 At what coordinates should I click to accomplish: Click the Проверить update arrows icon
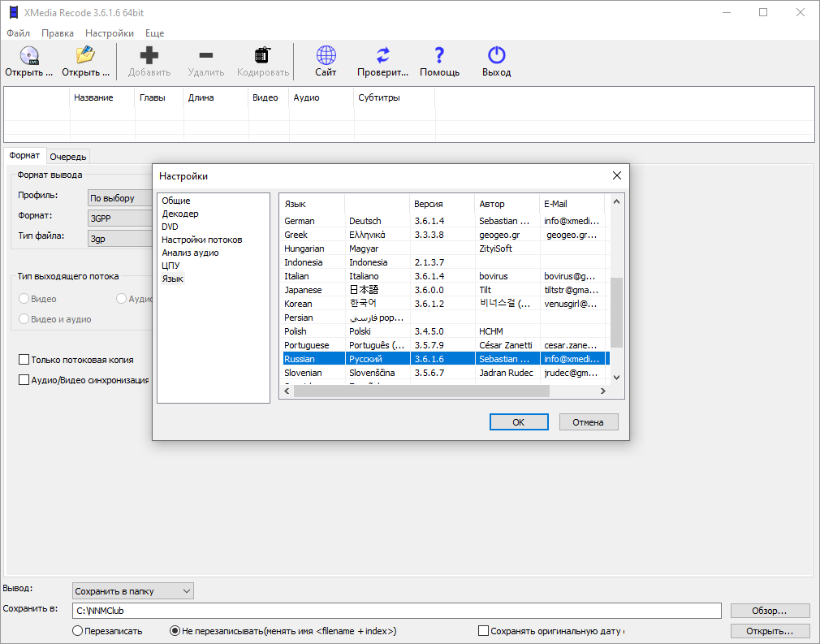click(x=383, y=55)
